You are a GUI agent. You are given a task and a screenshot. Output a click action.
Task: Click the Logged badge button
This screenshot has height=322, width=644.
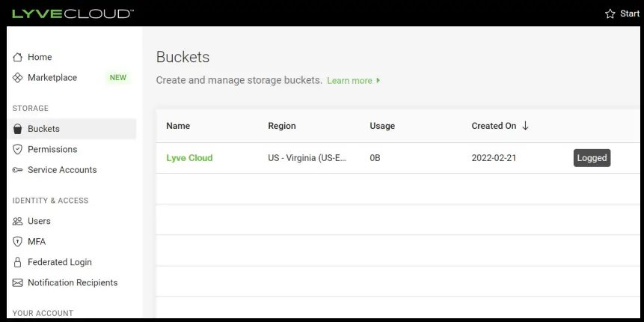(x=592, y=158)
